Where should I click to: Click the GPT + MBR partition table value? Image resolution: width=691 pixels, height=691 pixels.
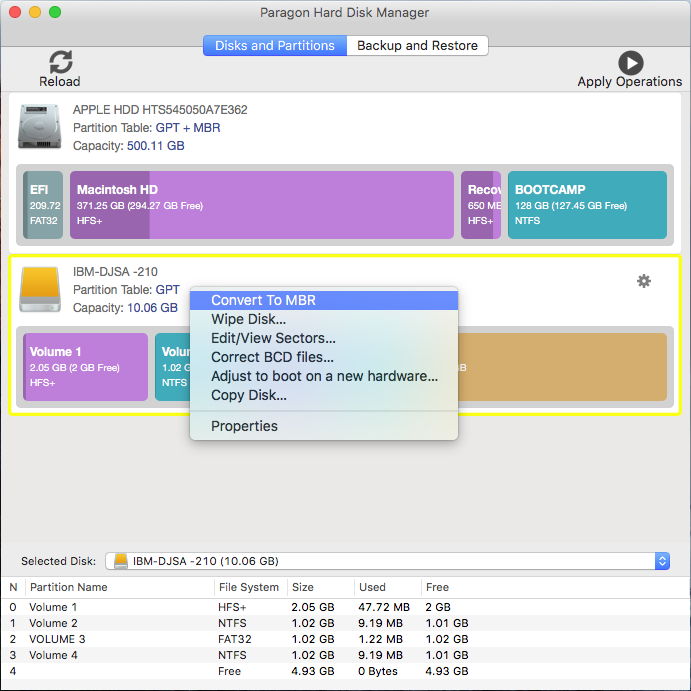click(188, 127)
